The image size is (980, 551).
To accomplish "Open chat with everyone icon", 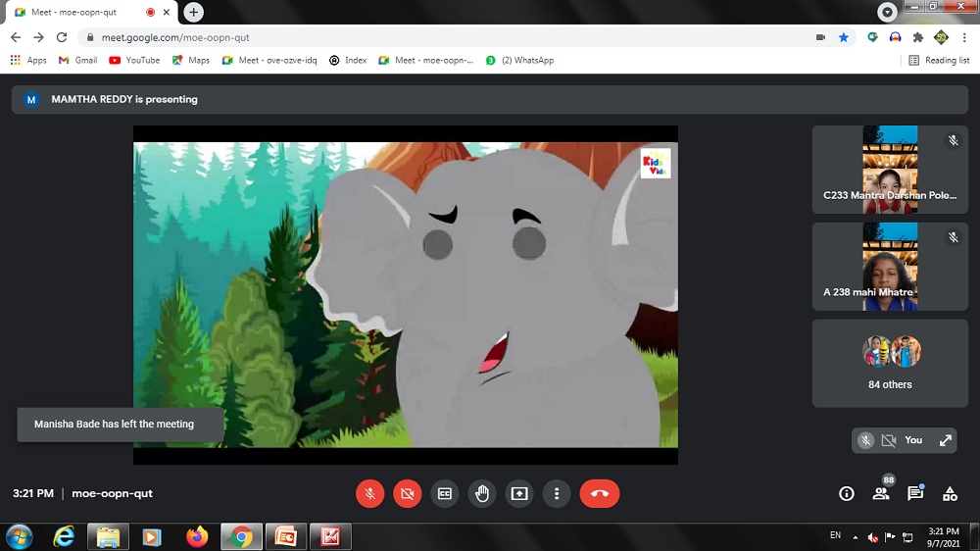I will (915, 493).
